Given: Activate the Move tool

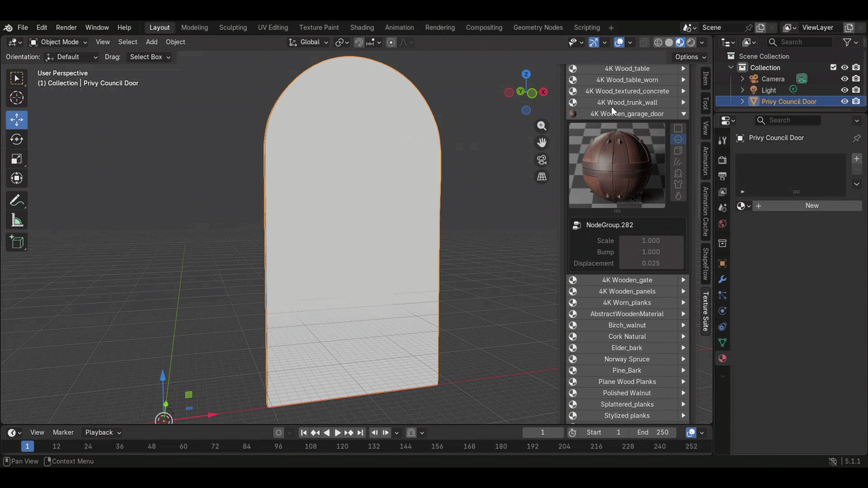Looking at the screenshot, I should point(17,120).
